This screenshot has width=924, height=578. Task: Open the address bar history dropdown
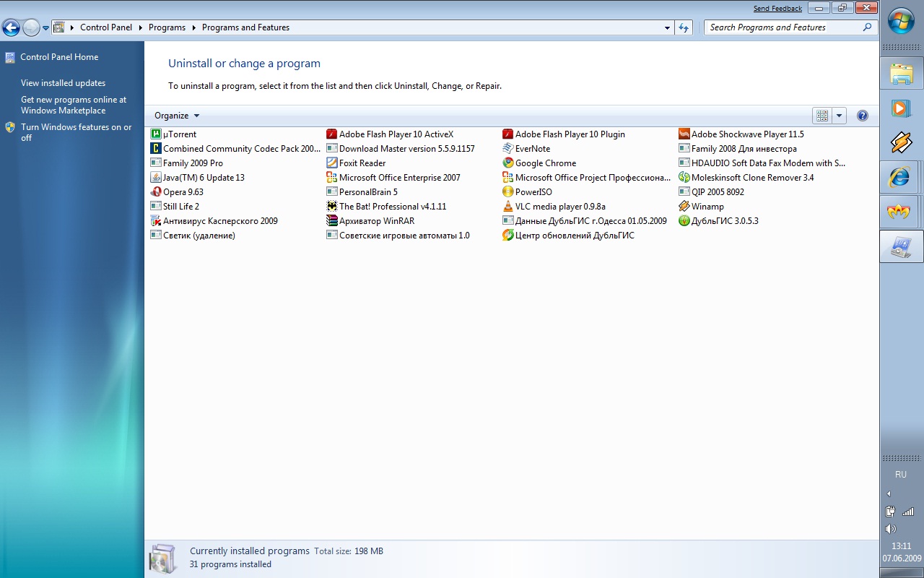(667, 27)
